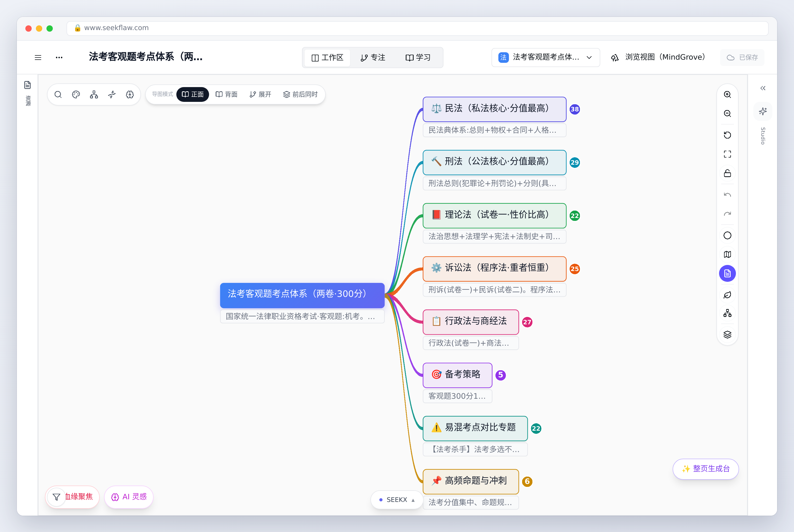
Task: Click the layers stack icon in right toolbar
Action: coord(727,335)
